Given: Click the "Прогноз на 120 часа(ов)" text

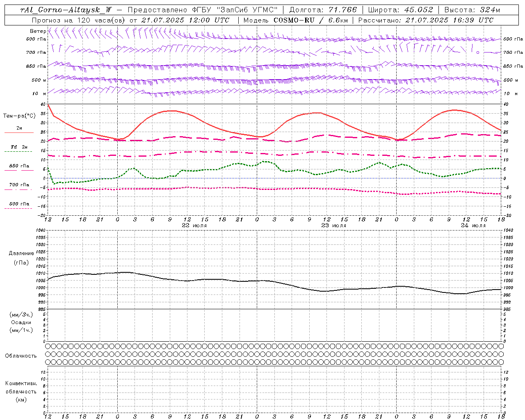Looking at the screenshot, I should click(x=78, y=20).
